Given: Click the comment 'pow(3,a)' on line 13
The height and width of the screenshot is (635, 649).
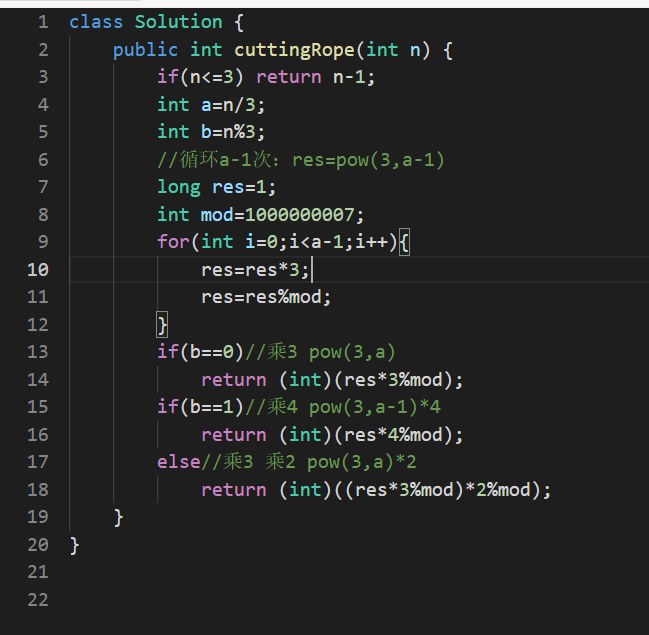Looking at the screenshot, I should [352, 352].
